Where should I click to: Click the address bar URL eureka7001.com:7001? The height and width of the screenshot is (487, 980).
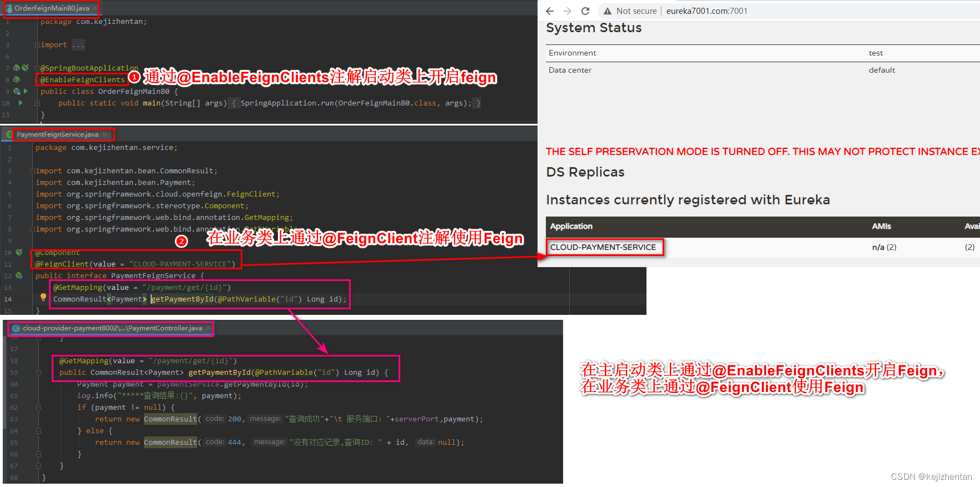click(707, 11)
